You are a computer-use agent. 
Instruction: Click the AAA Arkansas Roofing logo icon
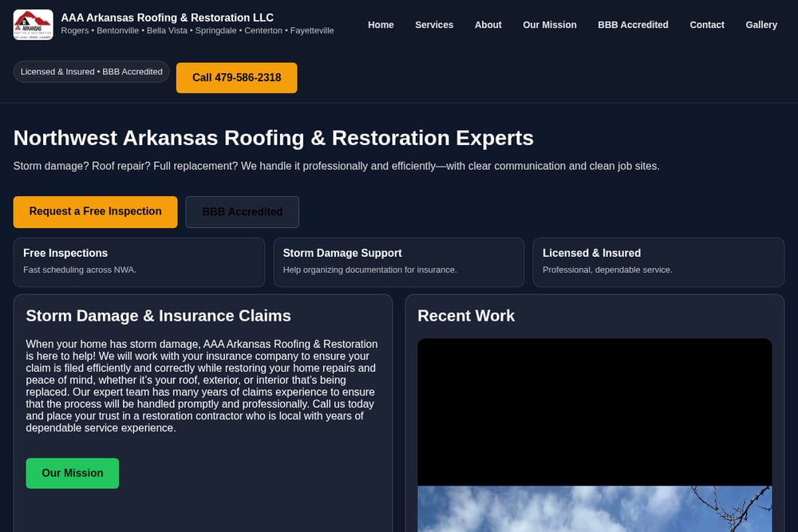[x=33, y=25]
